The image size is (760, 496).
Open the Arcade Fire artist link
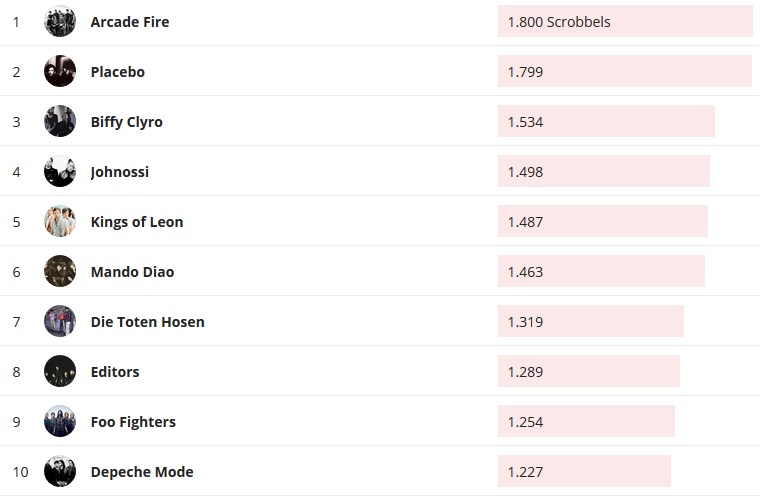coord(130,22)
